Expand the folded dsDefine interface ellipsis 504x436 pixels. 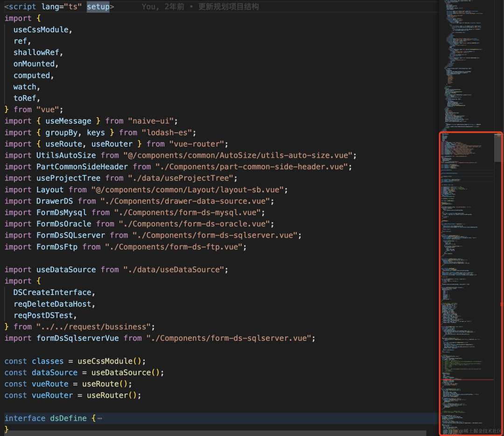[x=100, y=418]
